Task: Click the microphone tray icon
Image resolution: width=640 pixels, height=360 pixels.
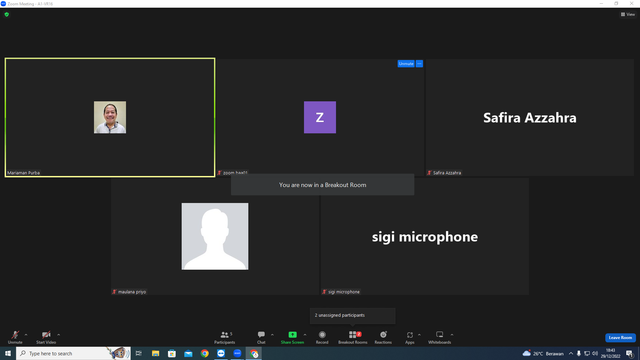Action: 579,353
